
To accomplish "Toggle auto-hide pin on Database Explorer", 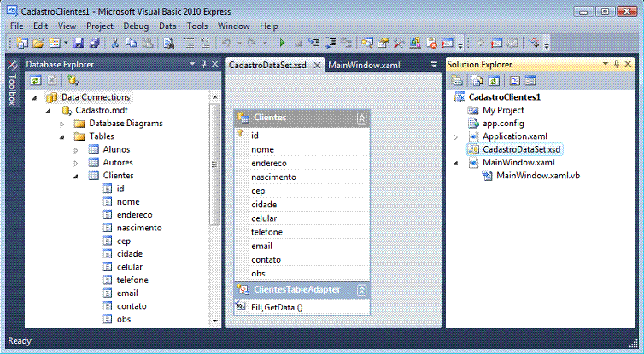I will (202, 64).
